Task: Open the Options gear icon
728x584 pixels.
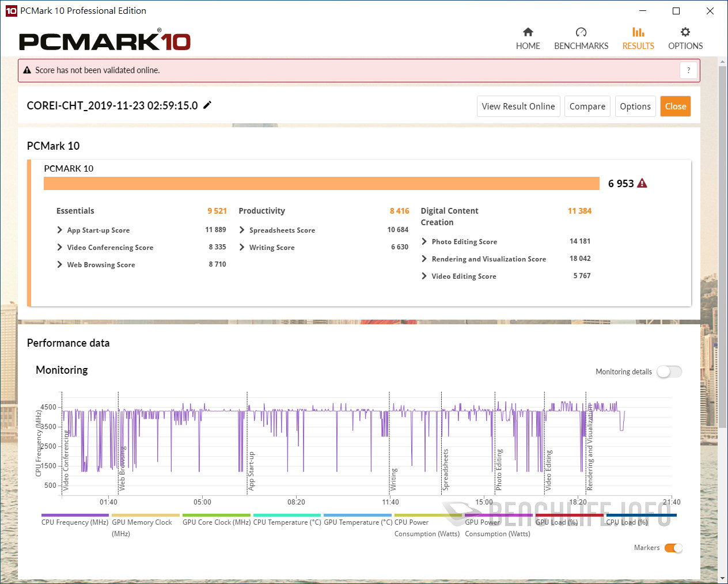Action: pyautogui.click(x=685, y=32)
